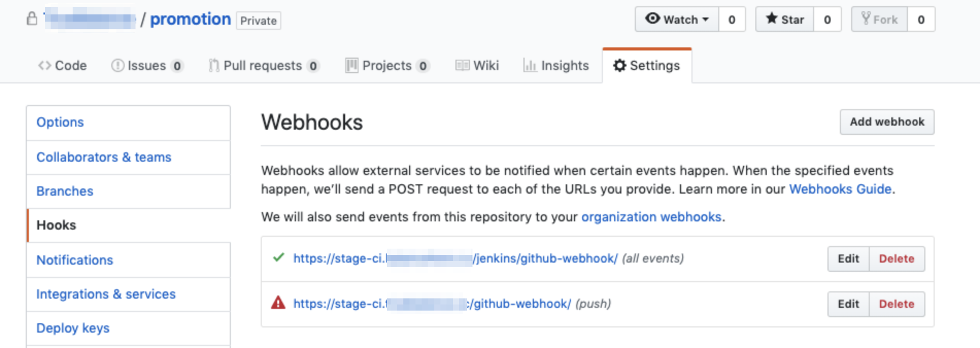The width and height of the screenshot is (980, 348).
Task: Click the stargazers count next to Star
Action: (827, 20)
